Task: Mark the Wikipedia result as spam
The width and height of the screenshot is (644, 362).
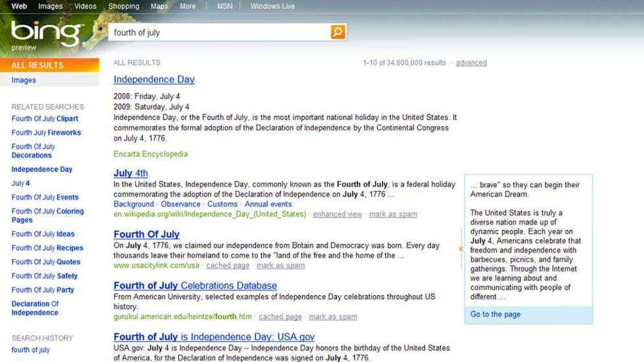Action: point(393,214)
